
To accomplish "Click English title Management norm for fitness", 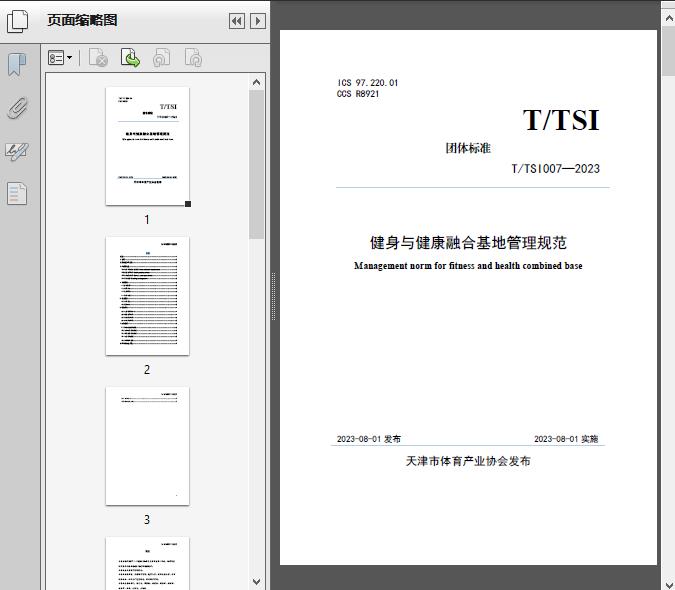I will click(x=468, y=266).
